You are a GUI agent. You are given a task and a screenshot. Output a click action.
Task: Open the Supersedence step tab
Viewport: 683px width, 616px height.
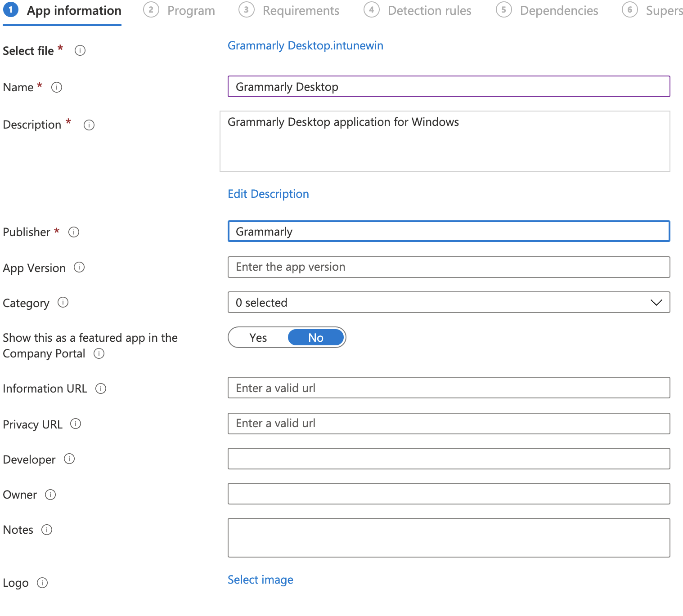pos(652,11)
